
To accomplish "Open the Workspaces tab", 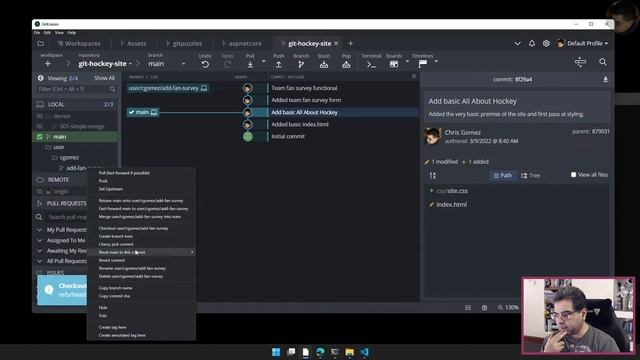I will [79, 43].
